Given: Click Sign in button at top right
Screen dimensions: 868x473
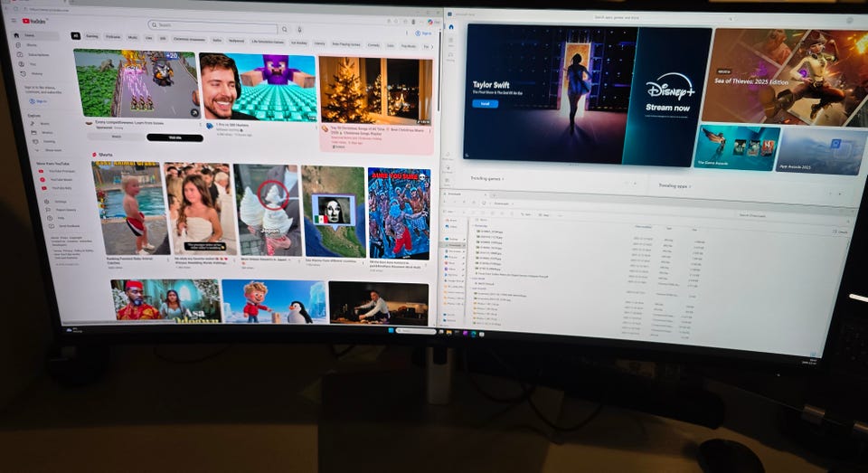Looking at the screenshot, I should (423, 33).
